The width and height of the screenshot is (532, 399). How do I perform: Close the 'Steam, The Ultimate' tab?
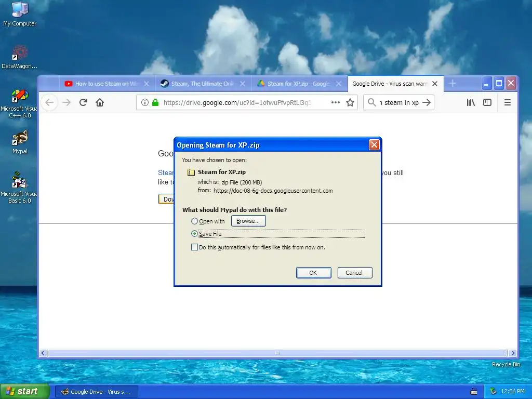[243, 84]
